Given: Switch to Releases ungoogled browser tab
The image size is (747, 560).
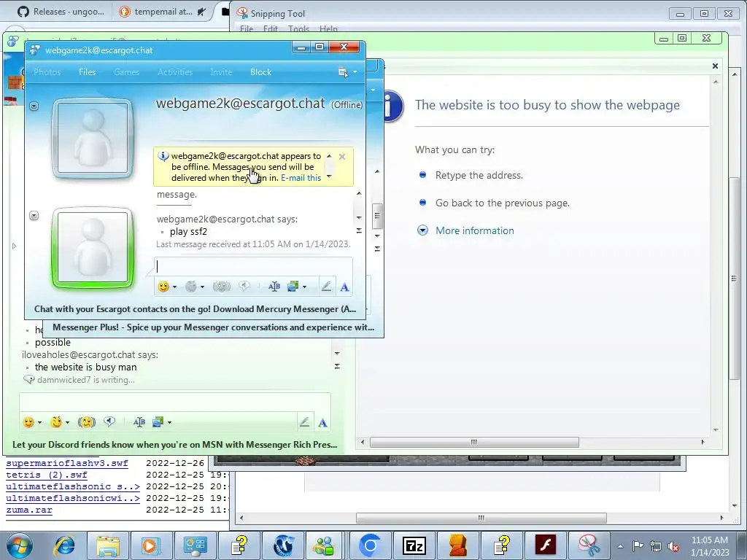Looking at the screenshot, I should [61, 12].
